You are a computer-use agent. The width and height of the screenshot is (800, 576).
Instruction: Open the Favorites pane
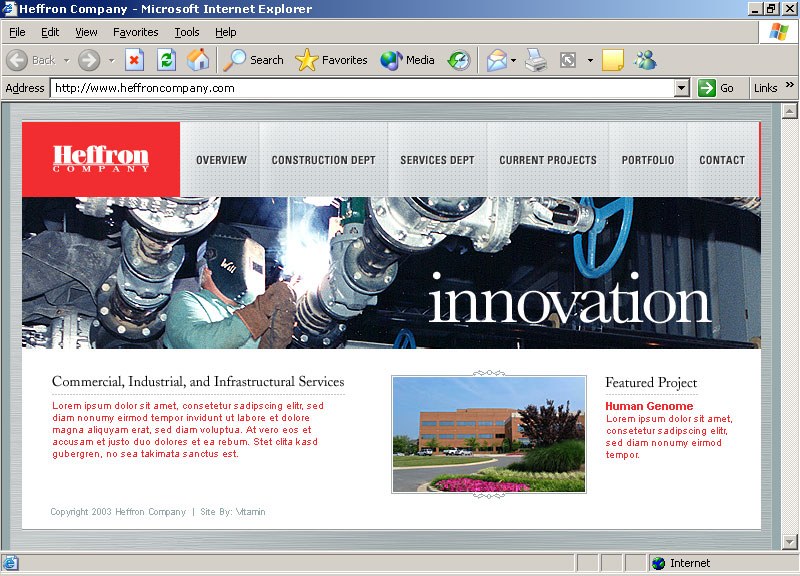tap(332, 60)
